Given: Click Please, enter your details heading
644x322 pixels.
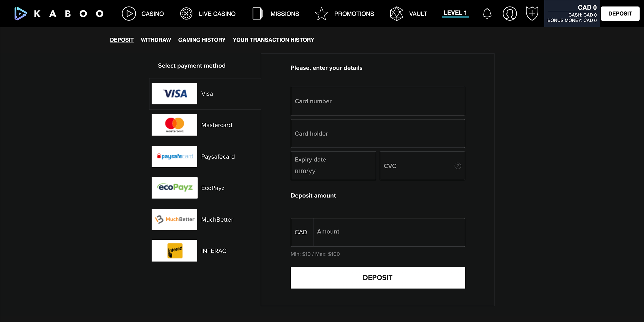Looking at the screenshot, I should point(326,68).
